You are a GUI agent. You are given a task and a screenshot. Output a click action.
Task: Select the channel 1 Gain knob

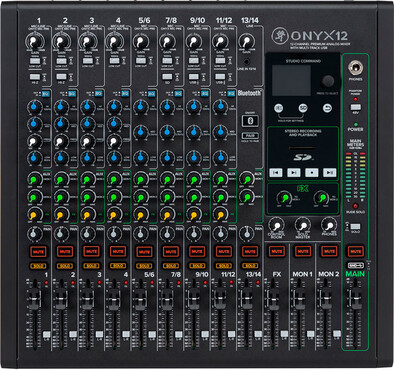[x=34, y=42]
